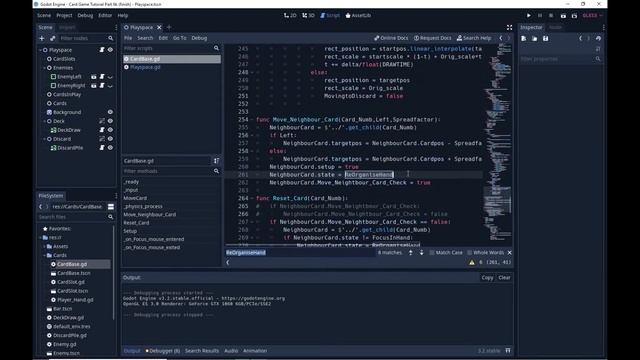The image size is (640, 360).
Task: Open the Debugger (8) panel
Action: point(162,351)
